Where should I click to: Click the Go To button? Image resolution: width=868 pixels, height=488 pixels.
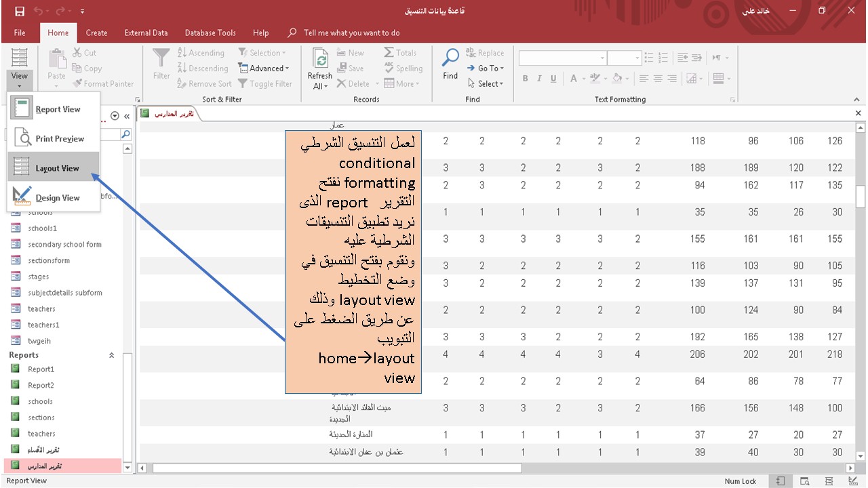tap(486, 68)
